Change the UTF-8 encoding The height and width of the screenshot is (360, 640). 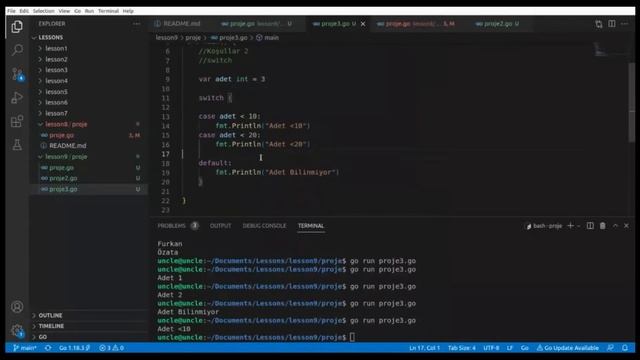click(491, 348)
